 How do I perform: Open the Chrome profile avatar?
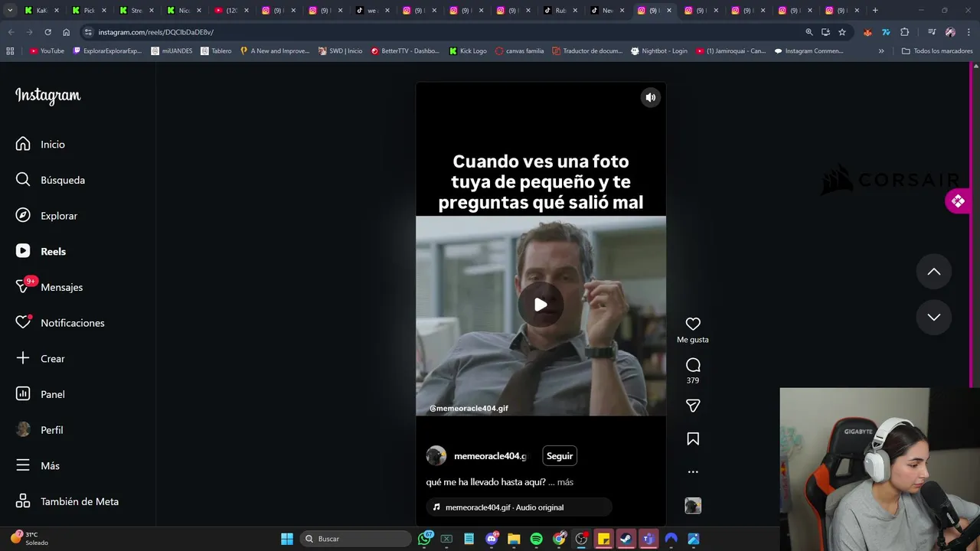950,32
